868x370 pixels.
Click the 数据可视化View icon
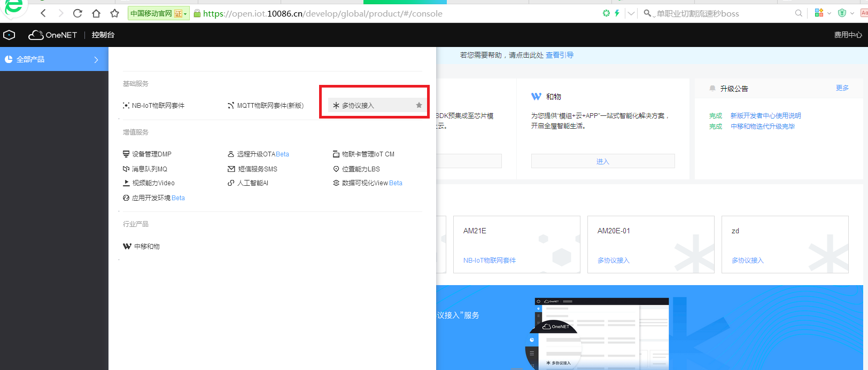pos(336,183)
